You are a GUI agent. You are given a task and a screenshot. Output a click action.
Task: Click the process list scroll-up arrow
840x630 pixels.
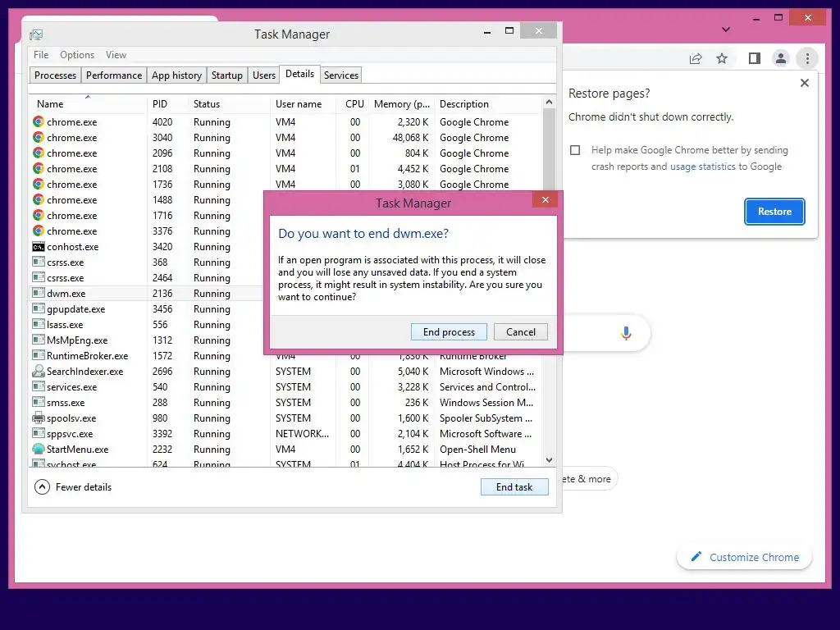click(x=549, y=102)
